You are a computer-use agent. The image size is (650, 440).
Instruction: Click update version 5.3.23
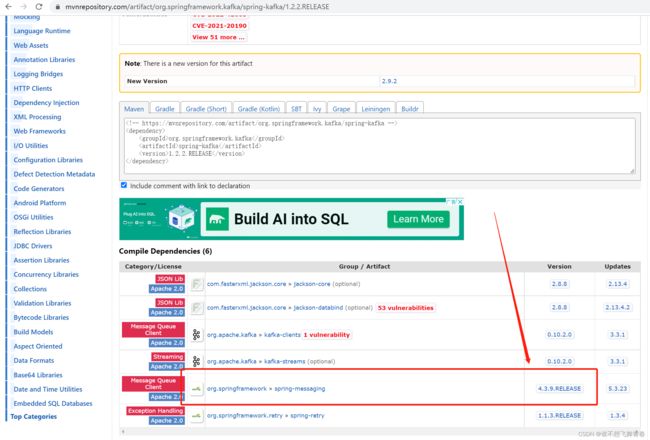click(617, 389)
